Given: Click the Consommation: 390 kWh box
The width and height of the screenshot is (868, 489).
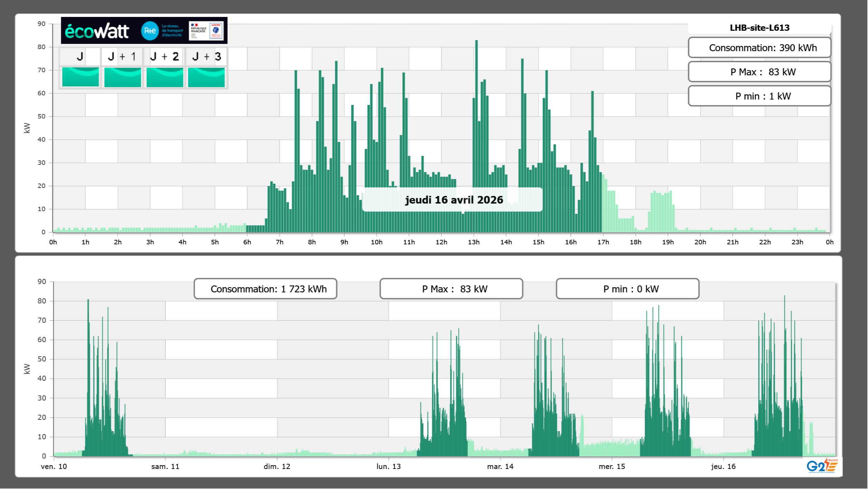Looking at the screenshot, I should click(759, 48).
